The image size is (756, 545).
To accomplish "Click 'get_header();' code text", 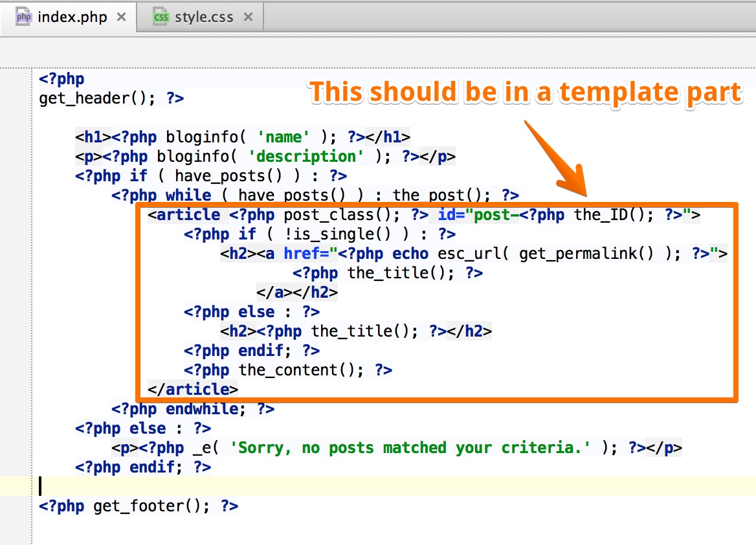I will coord(97,98).
